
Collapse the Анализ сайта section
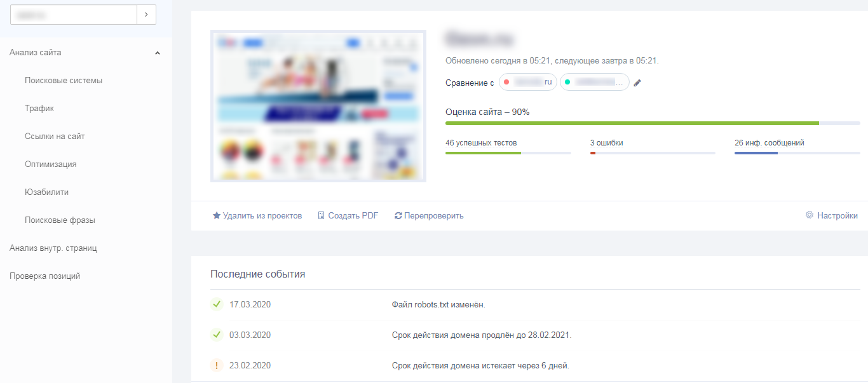pos(158,53)
